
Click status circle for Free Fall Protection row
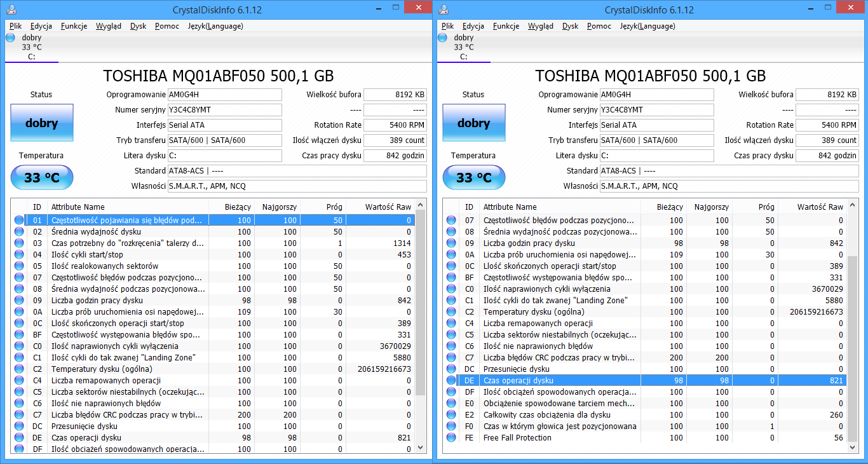(x=452, y=438)
